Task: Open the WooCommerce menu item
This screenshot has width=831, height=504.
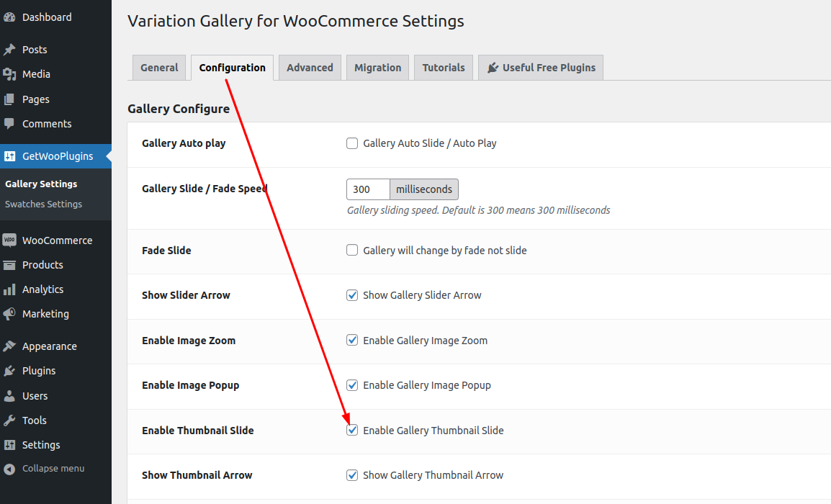Action: [x=55, y=240]
